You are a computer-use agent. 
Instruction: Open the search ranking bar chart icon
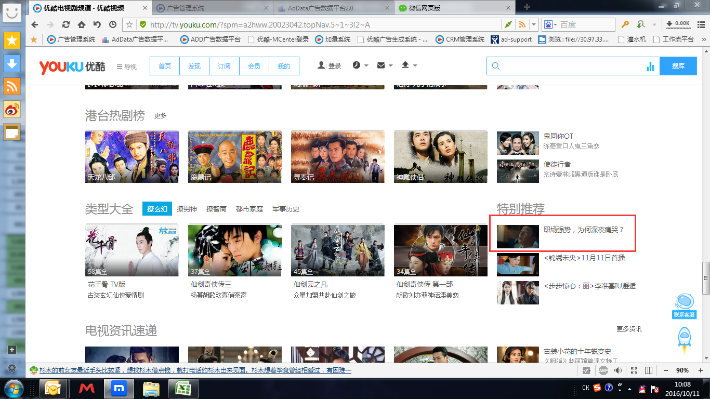pyautogui.click(x=650, y=67)
